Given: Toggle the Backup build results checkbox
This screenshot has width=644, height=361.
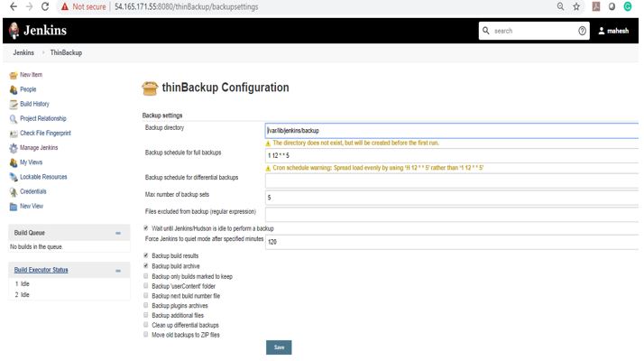Looking at the screenshot, I should (146, 255).
